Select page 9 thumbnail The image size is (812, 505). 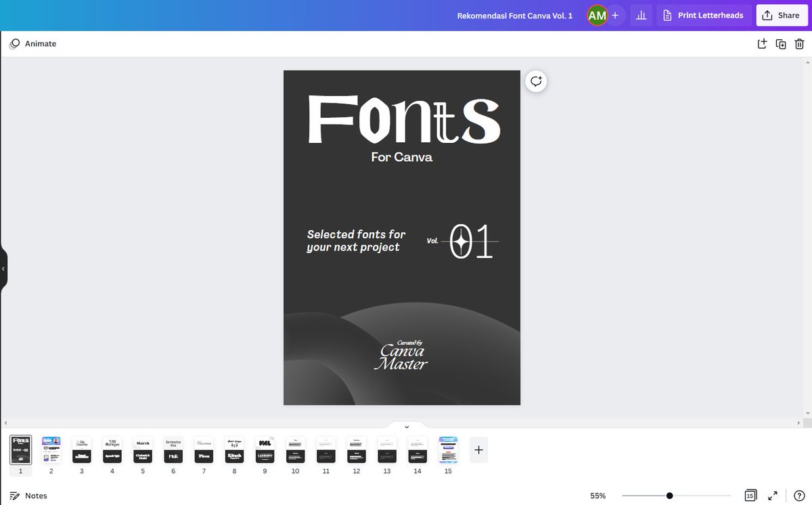265,449
